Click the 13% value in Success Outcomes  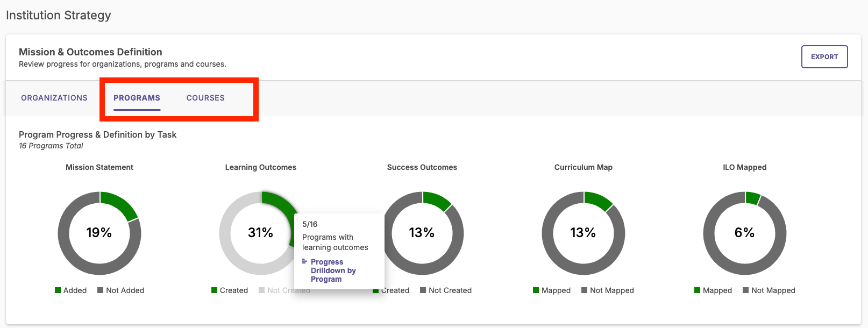[x=422, y=233]
